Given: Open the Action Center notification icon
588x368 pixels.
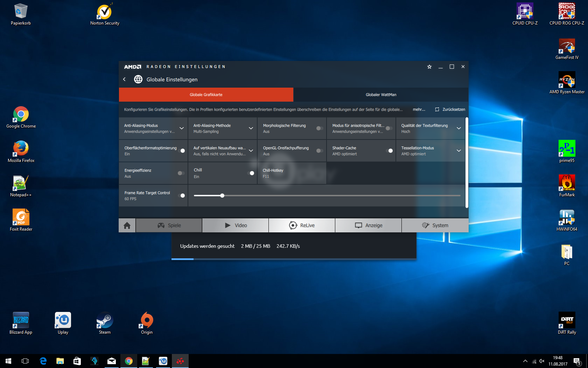Looking at the screenshot, I should (577, 361).
